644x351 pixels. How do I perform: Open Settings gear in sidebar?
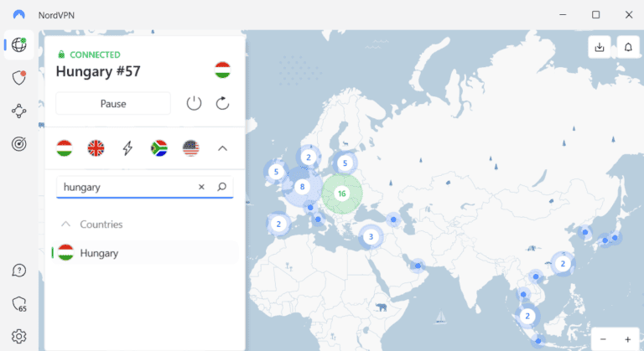pos(18,336)
